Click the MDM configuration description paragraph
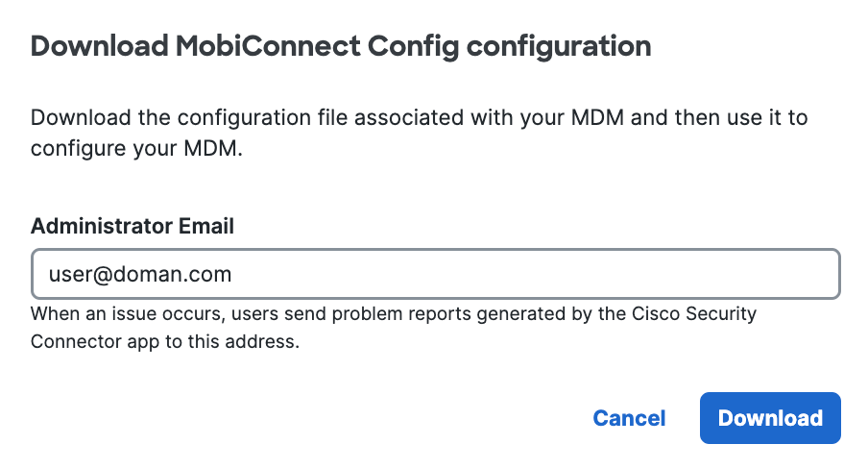This screenshot has width=868, height=469. [x=419, y=133]
